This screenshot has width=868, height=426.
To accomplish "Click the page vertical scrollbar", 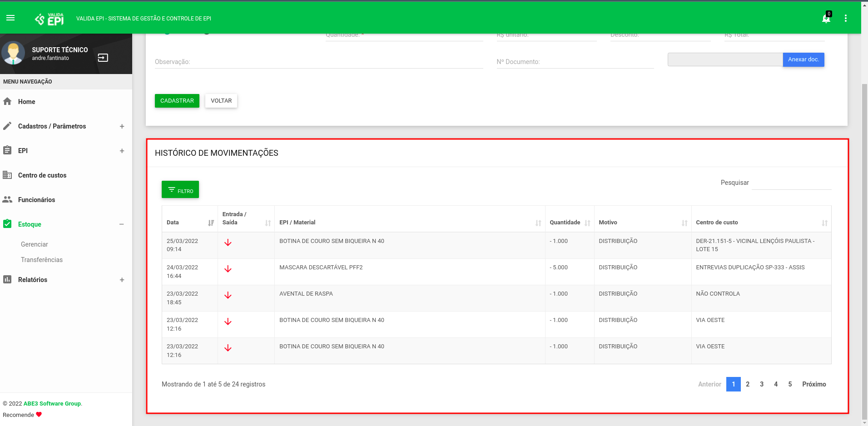I will click(864, 252).
